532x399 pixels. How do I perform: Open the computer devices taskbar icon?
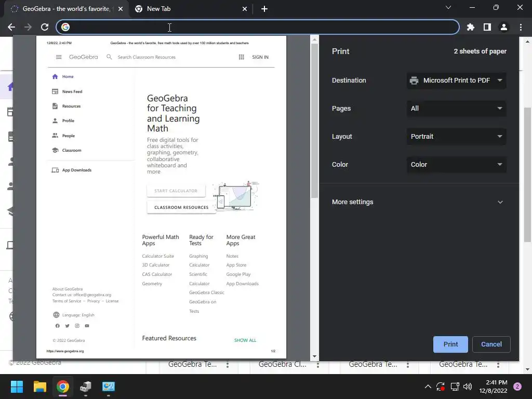[86, 387]
